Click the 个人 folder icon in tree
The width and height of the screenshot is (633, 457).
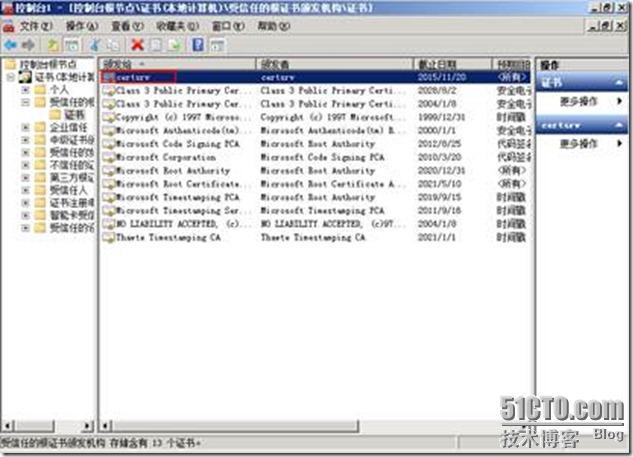pos(40,89)
